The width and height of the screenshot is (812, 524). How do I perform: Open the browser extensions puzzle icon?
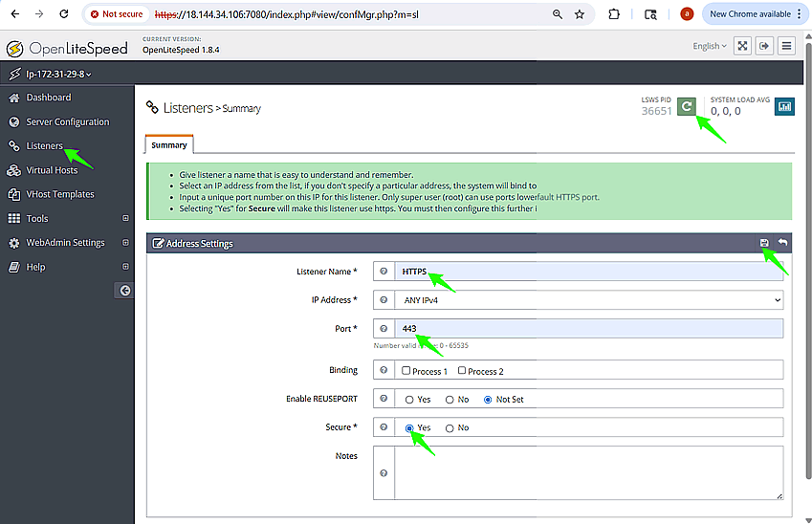614,14
